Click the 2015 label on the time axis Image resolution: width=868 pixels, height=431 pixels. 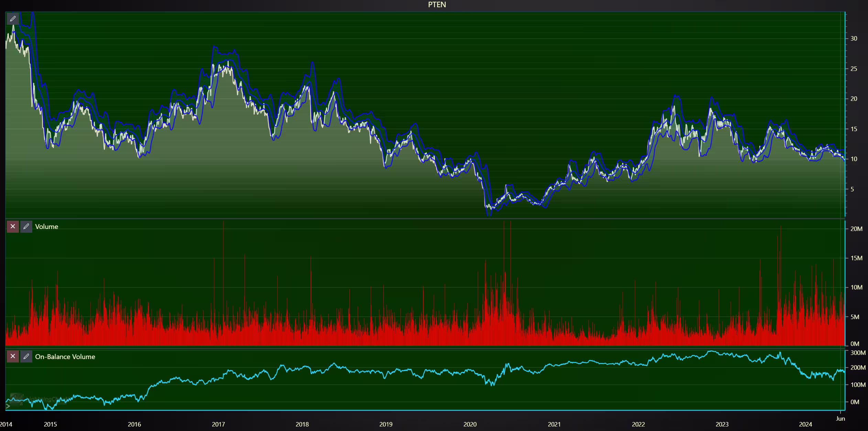click(51, 424)
